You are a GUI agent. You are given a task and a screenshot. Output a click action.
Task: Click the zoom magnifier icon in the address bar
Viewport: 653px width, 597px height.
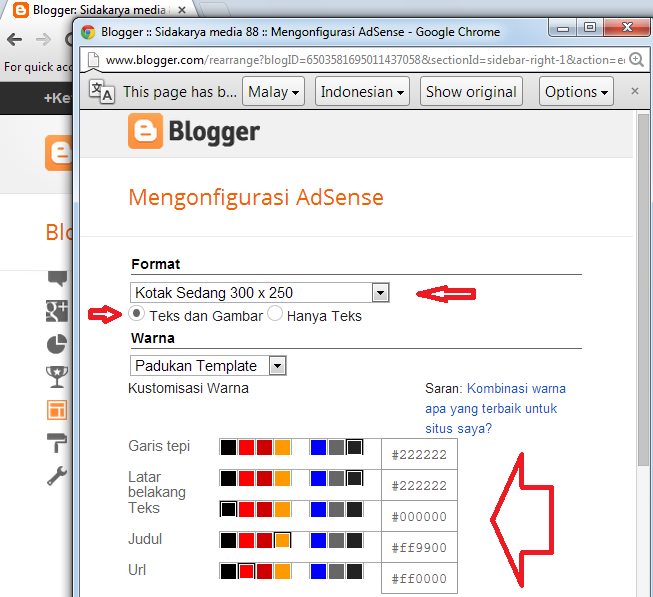(x=636, y=60)
